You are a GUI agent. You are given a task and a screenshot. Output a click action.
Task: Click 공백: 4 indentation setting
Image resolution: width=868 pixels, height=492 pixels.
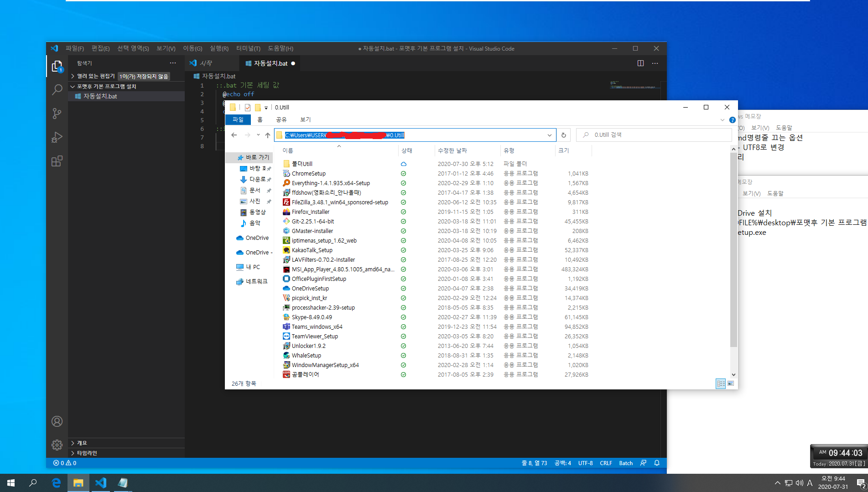562,463
